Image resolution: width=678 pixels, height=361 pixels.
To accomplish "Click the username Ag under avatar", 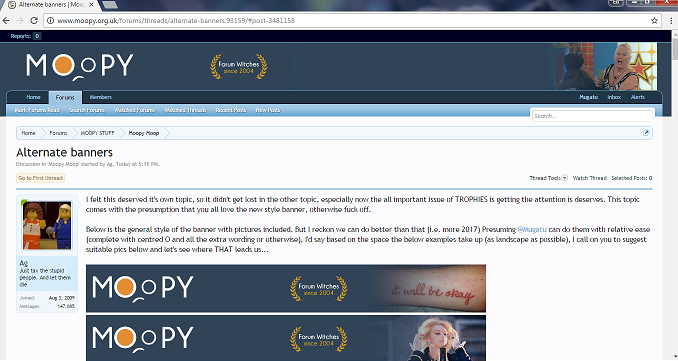I will (x=23, y=263).
